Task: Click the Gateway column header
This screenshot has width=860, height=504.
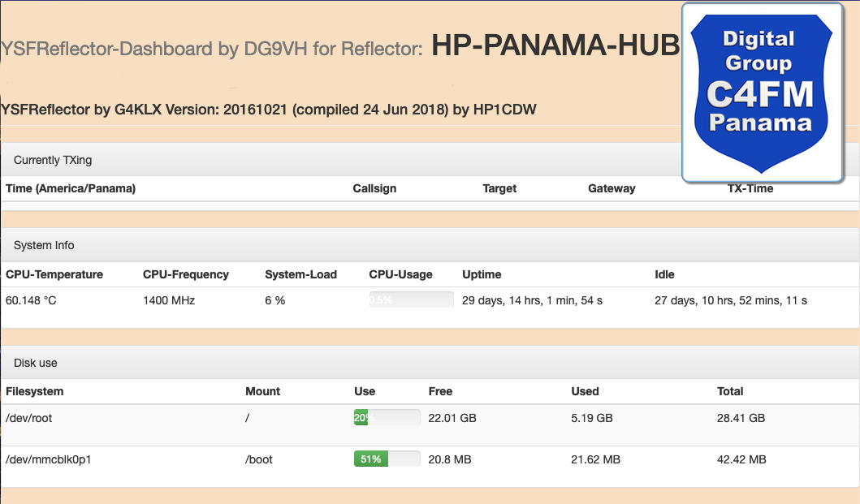Action: coord(612,188)
